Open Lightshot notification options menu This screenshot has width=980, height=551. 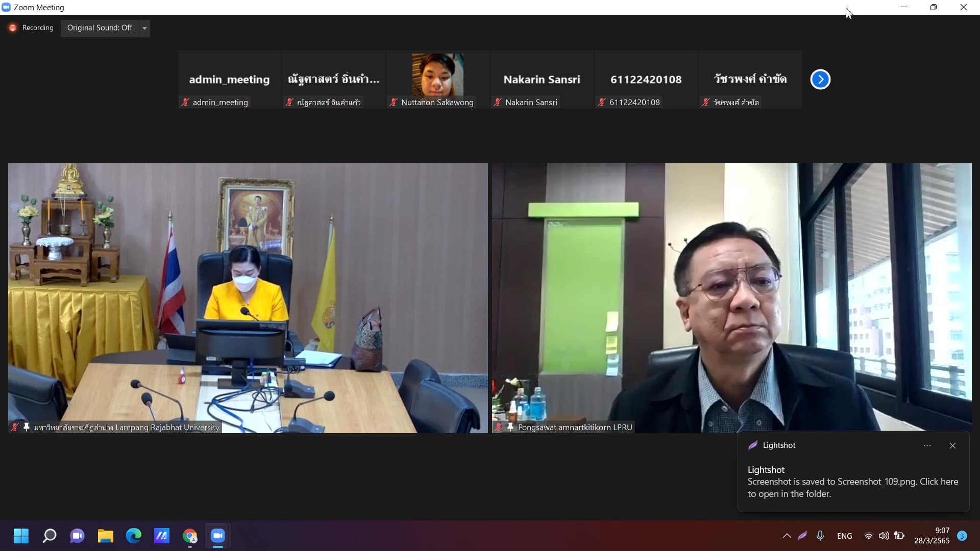[x=927, y=445]
